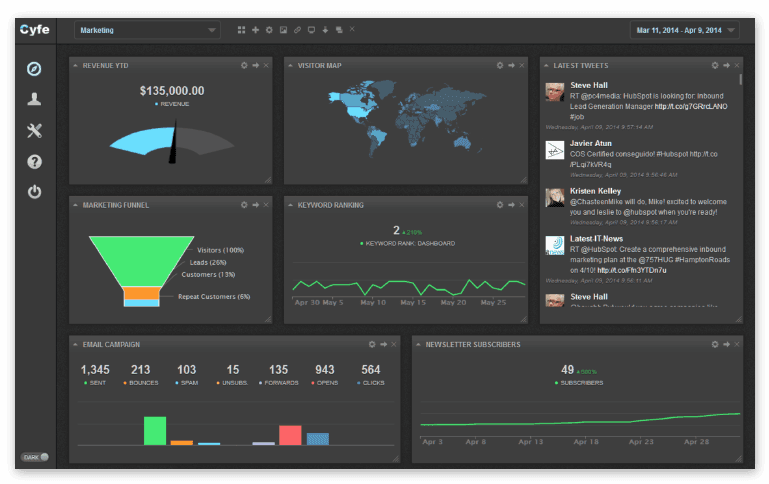Click the plus add widget toolbar icon

point(255,30)
